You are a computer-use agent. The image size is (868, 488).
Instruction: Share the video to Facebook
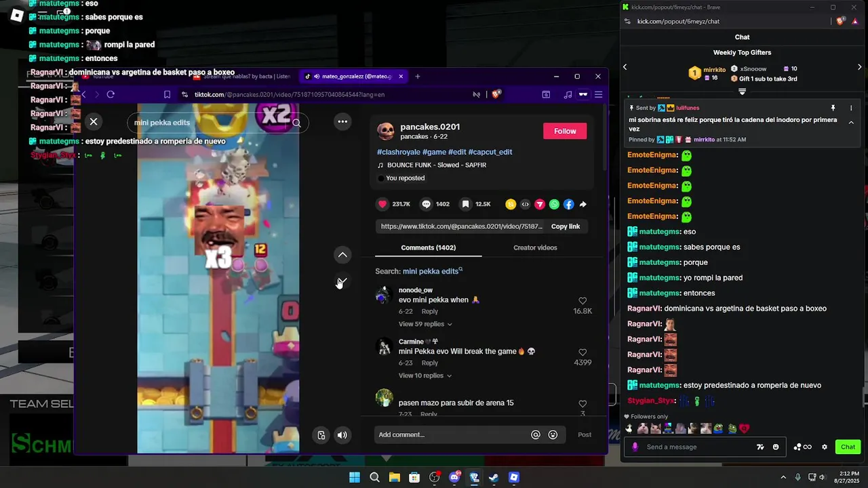568,204
